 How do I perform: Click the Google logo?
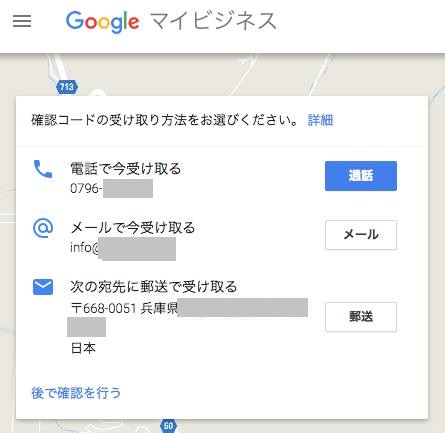pyautogui.click(x=102, y=22)
